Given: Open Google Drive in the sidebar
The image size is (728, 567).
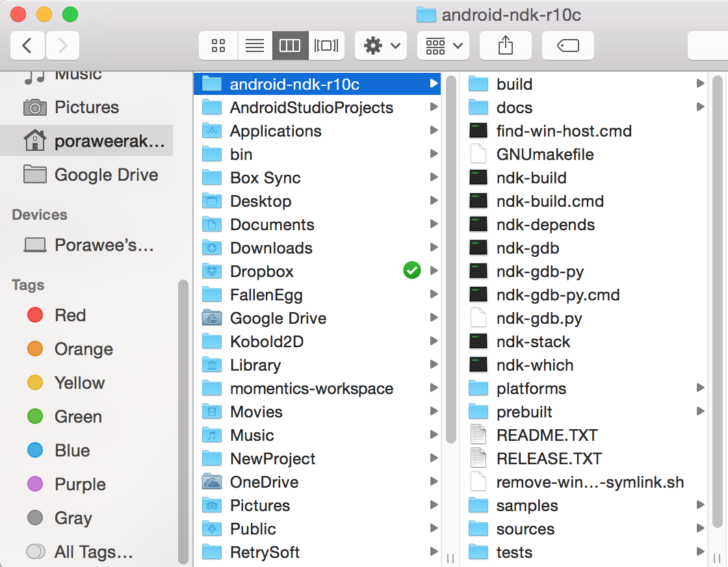Looking at the screenshot, I should click(86, 175).
